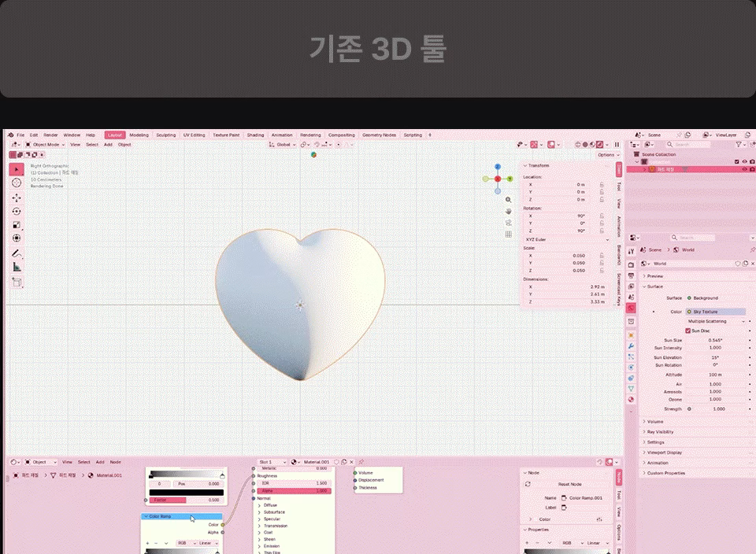Open the Multiple Scattering sky type dropdown
This screenshot has width=756, height=554.
716,321
